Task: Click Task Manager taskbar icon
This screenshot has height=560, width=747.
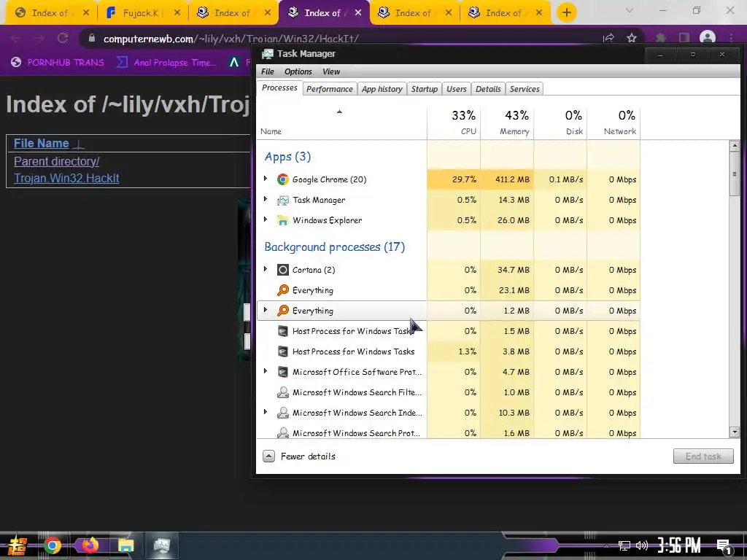Action: 162,545
